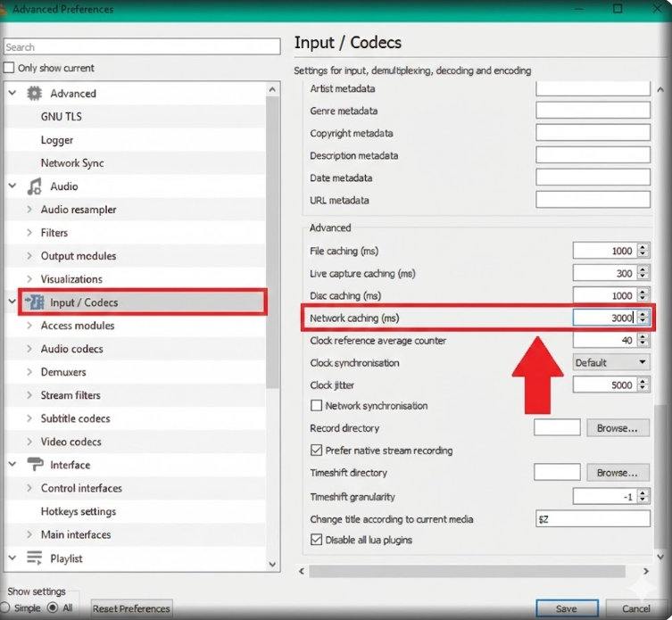This screenshot has width=672, height=620.
Task: Collapse Input / Codecs section
Action: pyautogui.click(x=12, y=302)
